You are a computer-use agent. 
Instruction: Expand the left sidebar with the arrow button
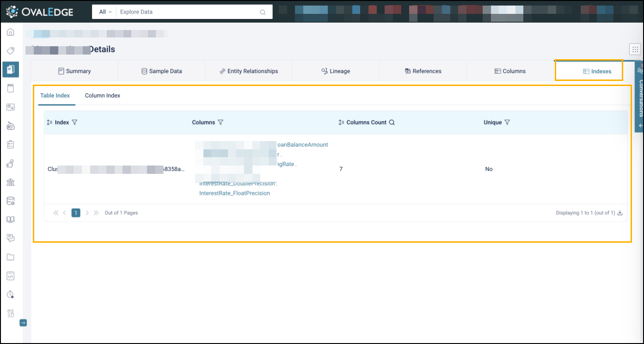23,323
